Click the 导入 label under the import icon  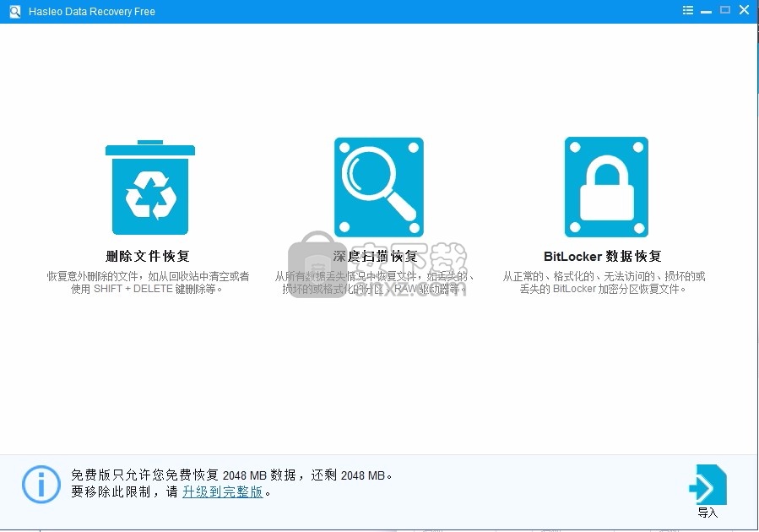(x=707, y=513)
